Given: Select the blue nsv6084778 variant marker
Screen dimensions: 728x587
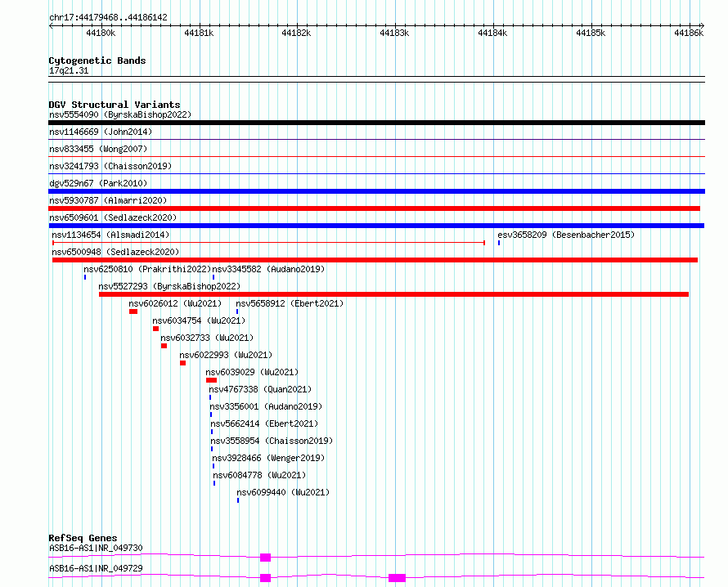Looking at the screenshot, I should (x=214, y=483).
